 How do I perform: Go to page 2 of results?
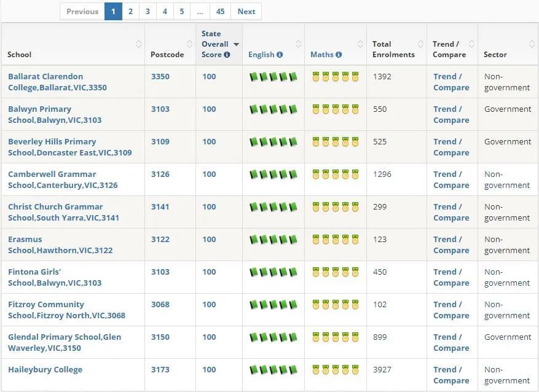pyautogui.click(x=131, y=11)
